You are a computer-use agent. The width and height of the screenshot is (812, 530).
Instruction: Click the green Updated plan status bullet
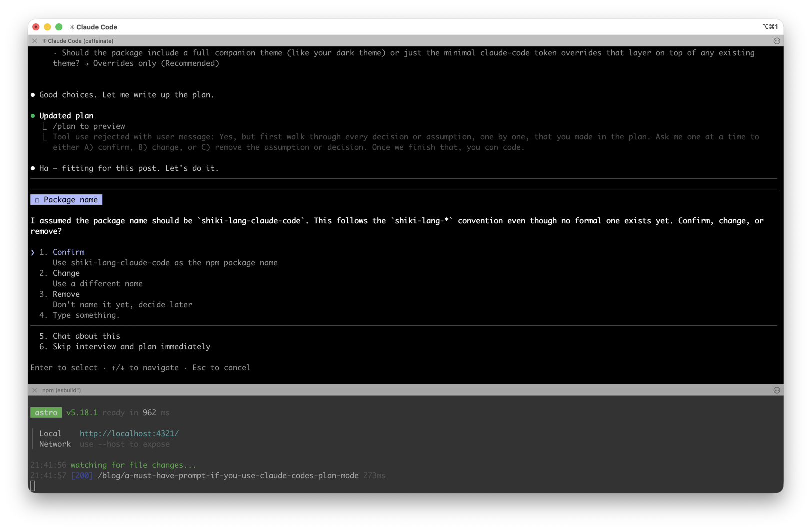coord(33,116)
